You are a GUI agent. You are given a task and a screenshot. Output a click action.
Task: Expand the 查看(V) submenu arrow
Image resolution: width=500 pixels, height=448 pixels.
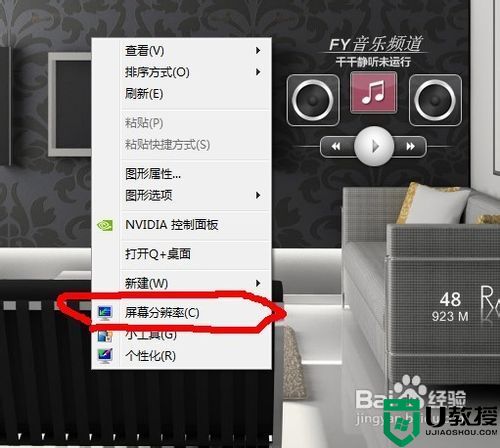(x=258, y=51)
